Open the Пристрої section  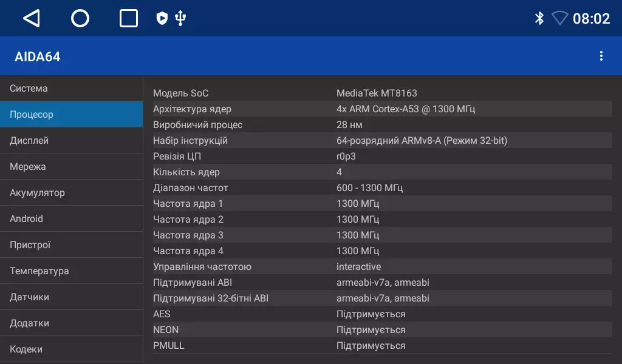tap(71, 245)
